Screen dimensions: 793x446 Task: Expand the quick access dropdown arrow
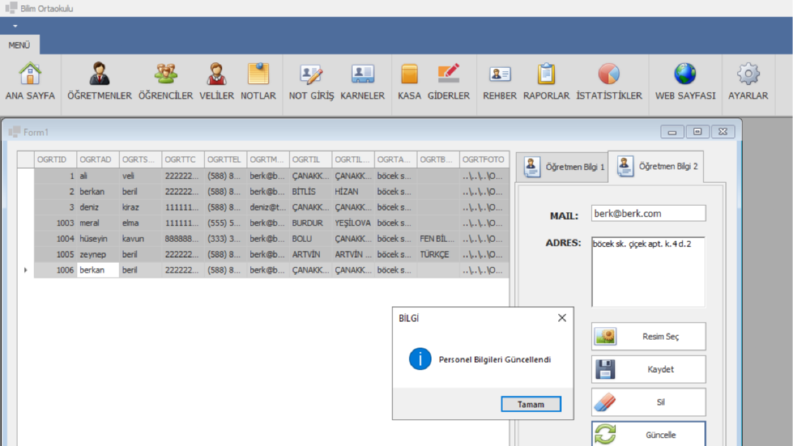15,26
